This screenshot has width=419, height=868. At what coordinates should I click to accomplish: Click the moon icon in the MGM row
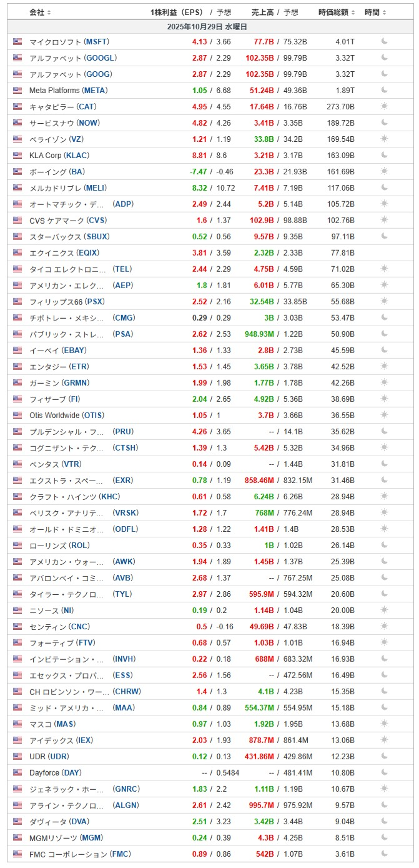click(384, 838)
